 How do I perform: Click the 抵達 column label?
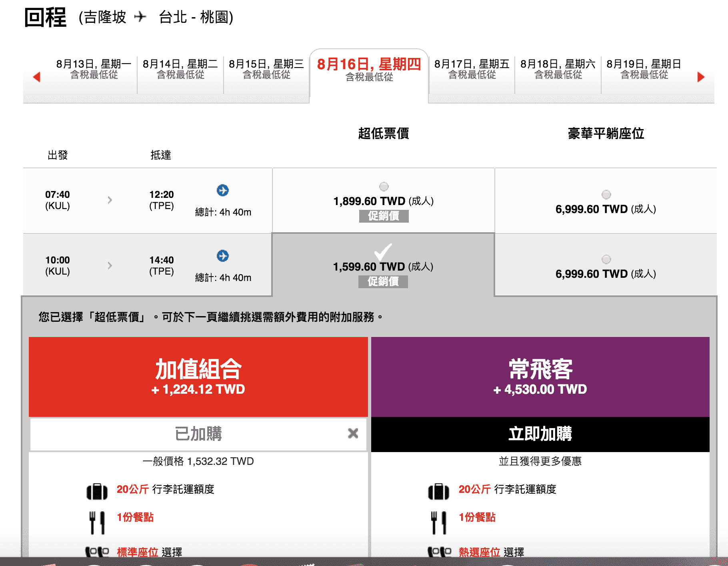click(161, 155)
